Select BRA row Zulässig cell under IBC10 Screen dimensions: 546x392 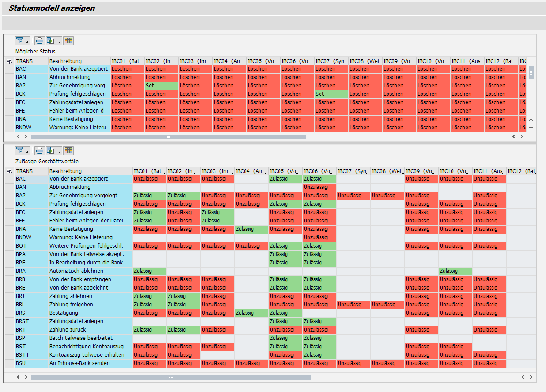click(455, 271)
